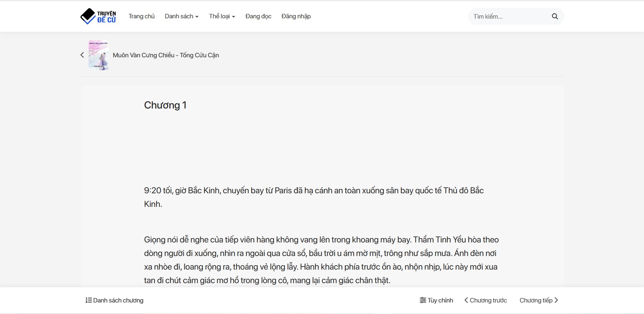Open the Muôn Vàn Cưng Chiều title link
Viewport: 644px width, 314px height.
[x=166, y=55]
